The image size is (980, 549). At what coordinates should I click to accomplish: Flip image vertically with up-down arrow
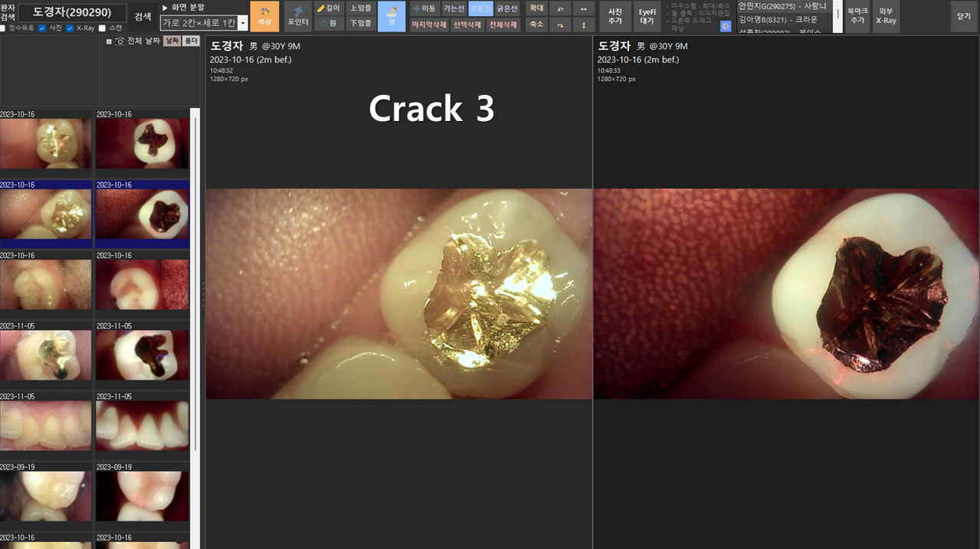tap(584, 25)
